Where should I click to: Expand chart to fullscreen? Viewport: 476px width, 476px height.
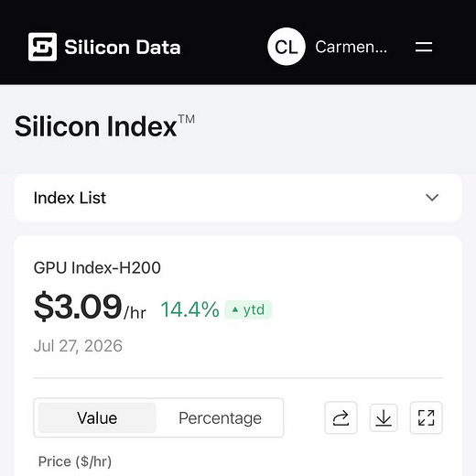pos(427,417)
